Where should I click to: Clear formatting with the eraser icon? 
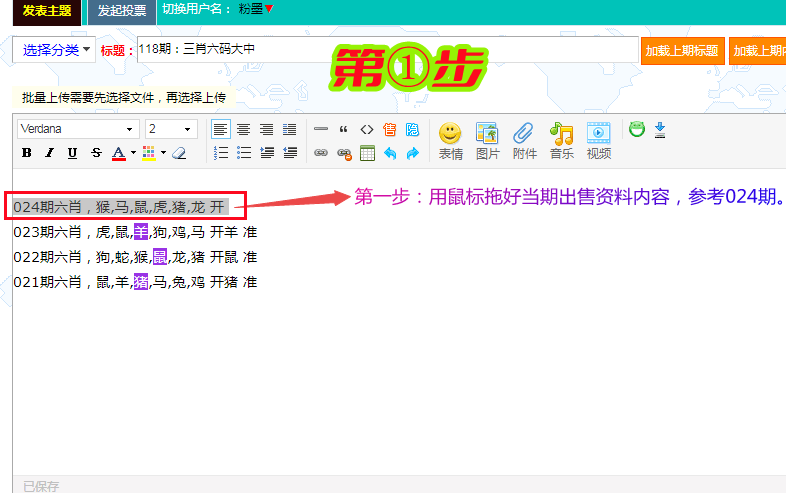click(x=179, y=153)
